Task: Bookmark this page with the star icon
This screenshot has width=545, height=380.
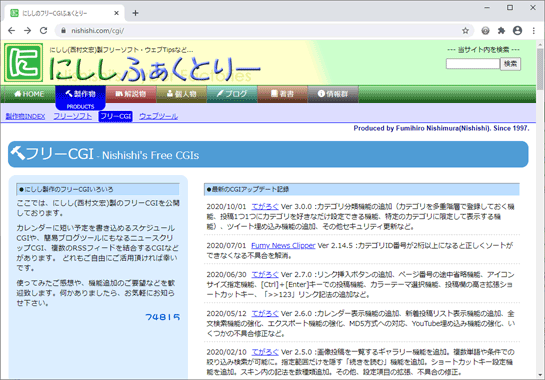Action: (465, 31)
